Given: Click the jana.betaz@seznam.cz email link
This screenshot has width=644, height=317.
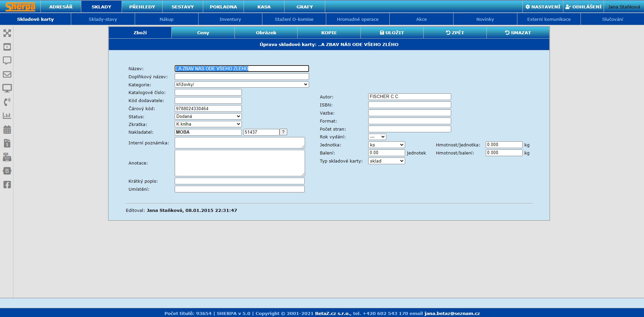Looking at the screenshot, I should [x=452, y=313].
